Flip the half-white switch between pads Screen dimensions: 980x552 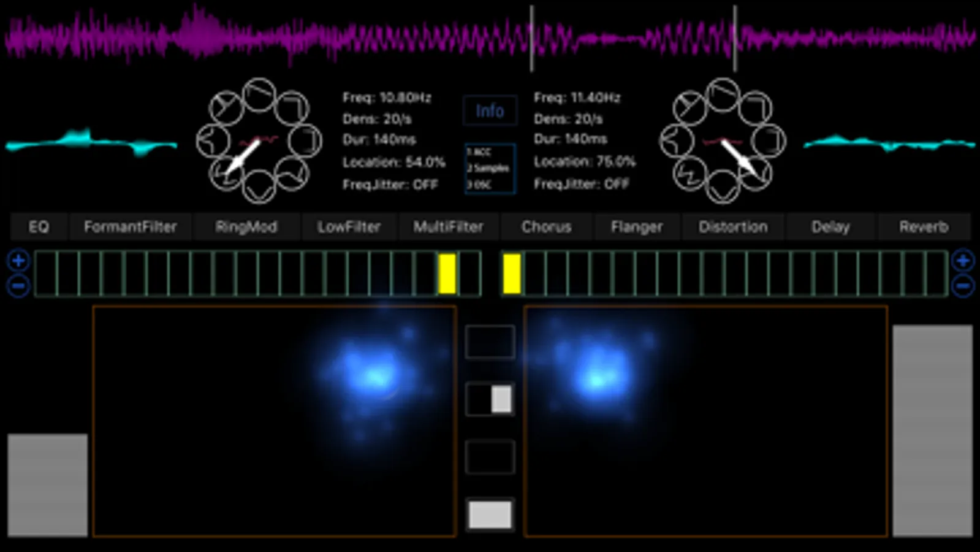(x=490, y=399)
